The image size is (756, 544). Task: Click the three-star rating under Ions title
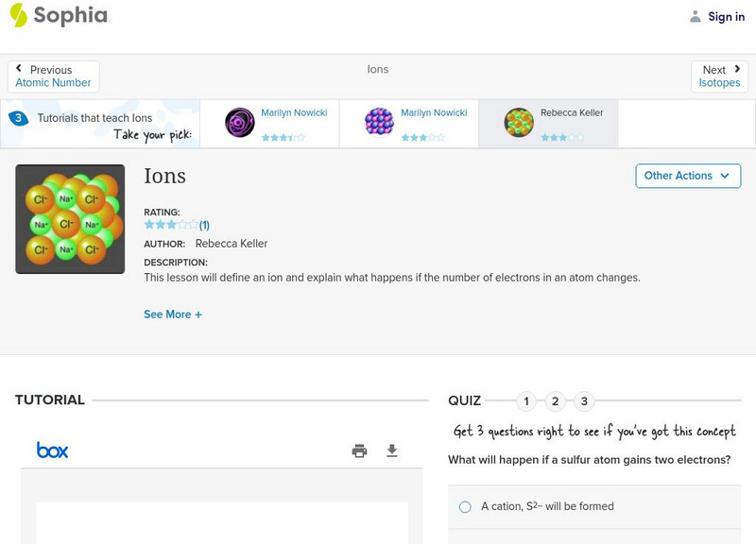click(171, 225)
